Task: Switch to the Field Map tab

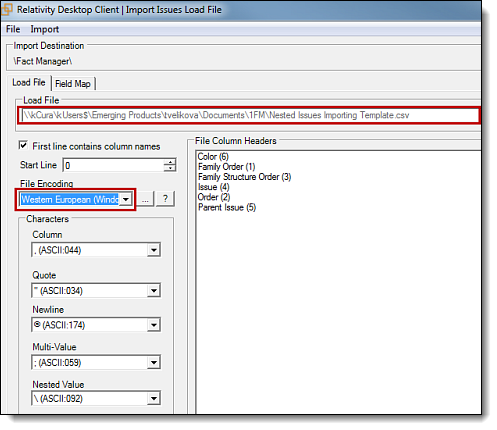Action: [x=73, y=83]
